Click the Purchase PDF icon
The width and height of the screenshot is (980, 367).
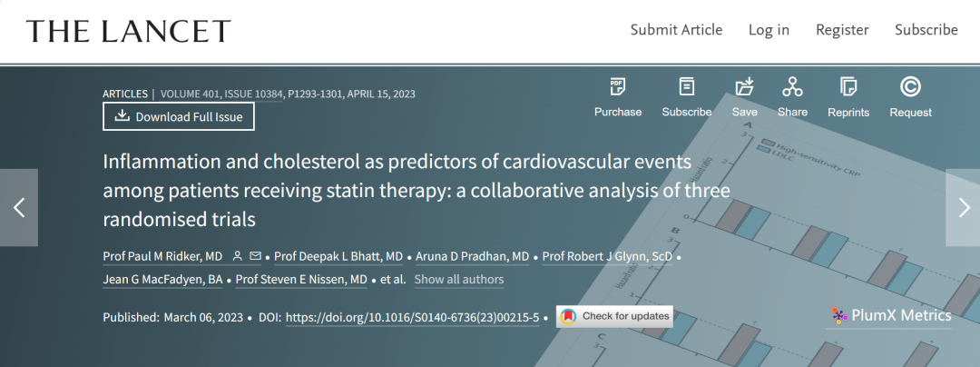(x=618, y=87)
